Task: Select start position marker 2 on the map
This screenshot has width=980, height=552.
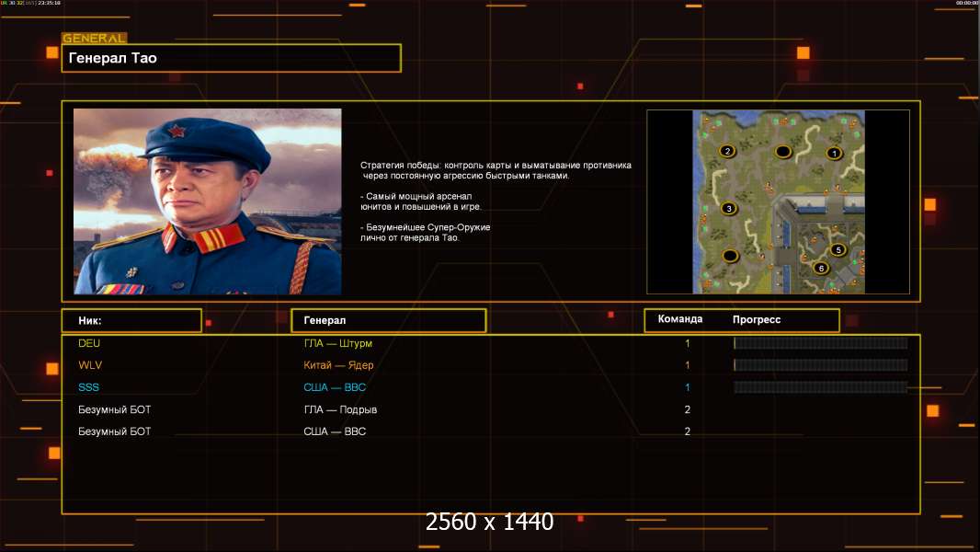Action: click(727, 151)
